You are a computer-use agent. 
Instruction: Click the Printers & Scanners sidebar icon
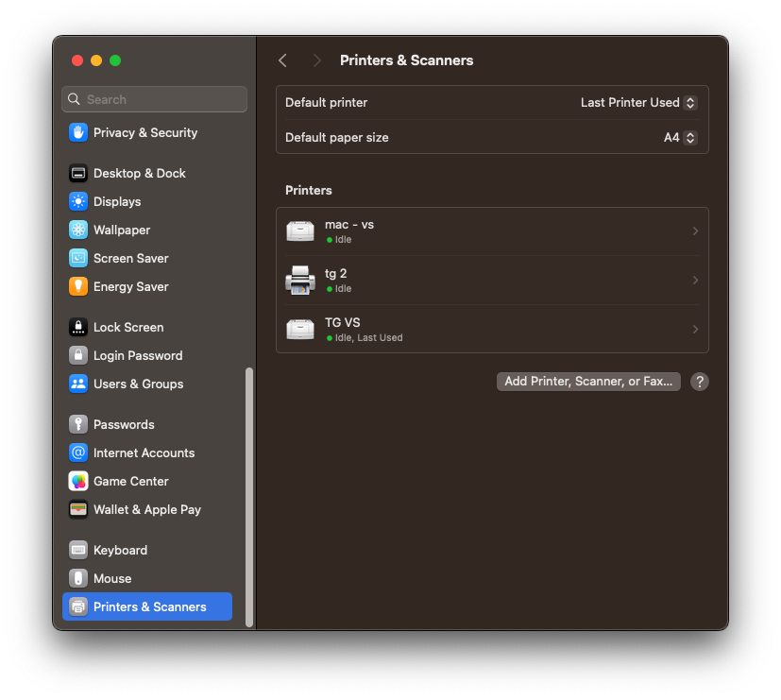point(78,606)
